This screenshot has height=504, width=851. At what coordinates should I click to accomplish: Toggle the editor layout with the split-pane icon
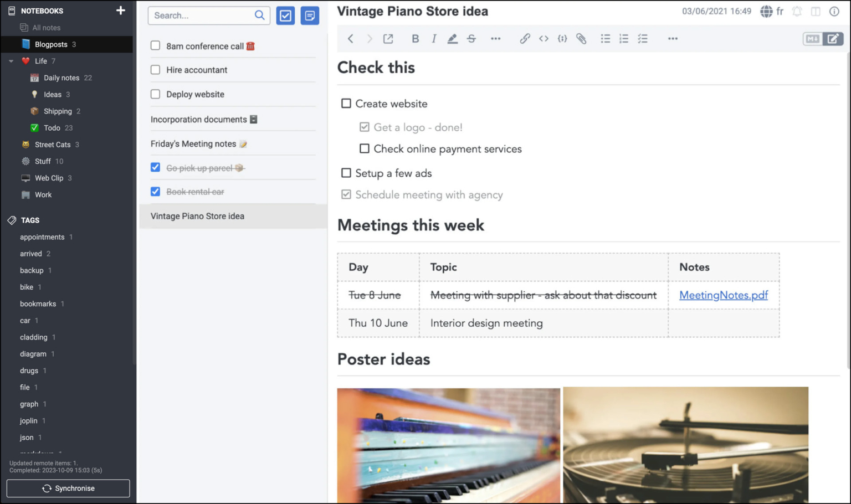(815, 11)
